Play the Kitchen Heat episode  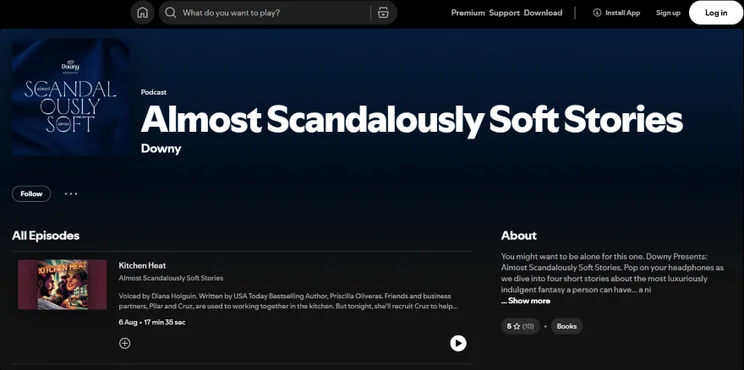(458, 343)
